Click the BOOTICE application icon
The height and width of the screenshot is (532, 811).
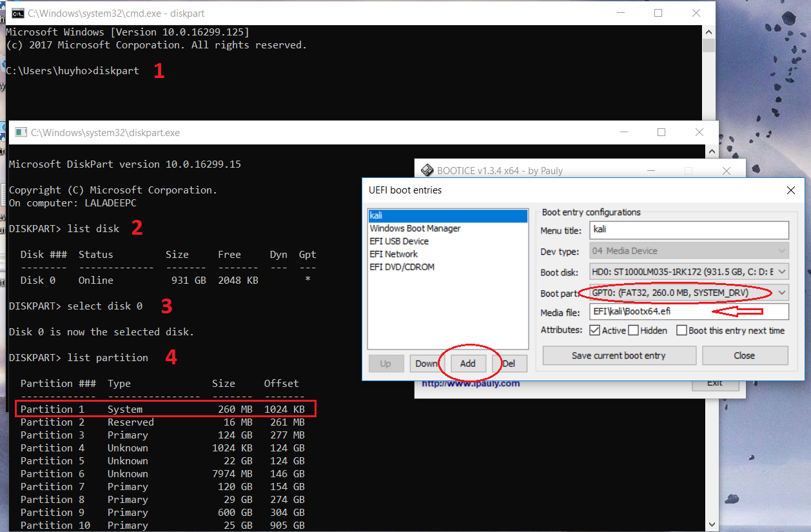[427, 171]
